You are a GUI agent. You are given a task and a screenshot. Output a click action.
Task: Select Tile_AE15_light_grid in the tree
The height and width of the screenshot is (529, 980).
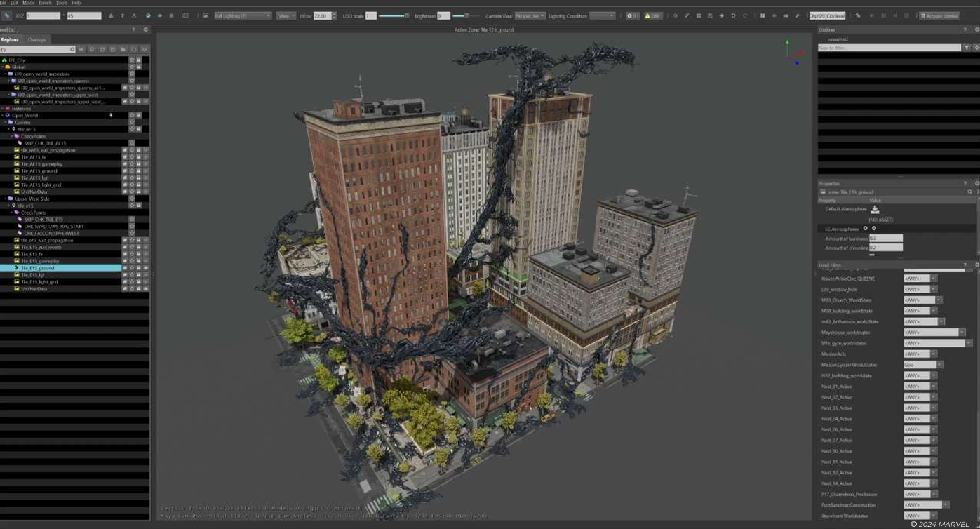tap(41, 185)
